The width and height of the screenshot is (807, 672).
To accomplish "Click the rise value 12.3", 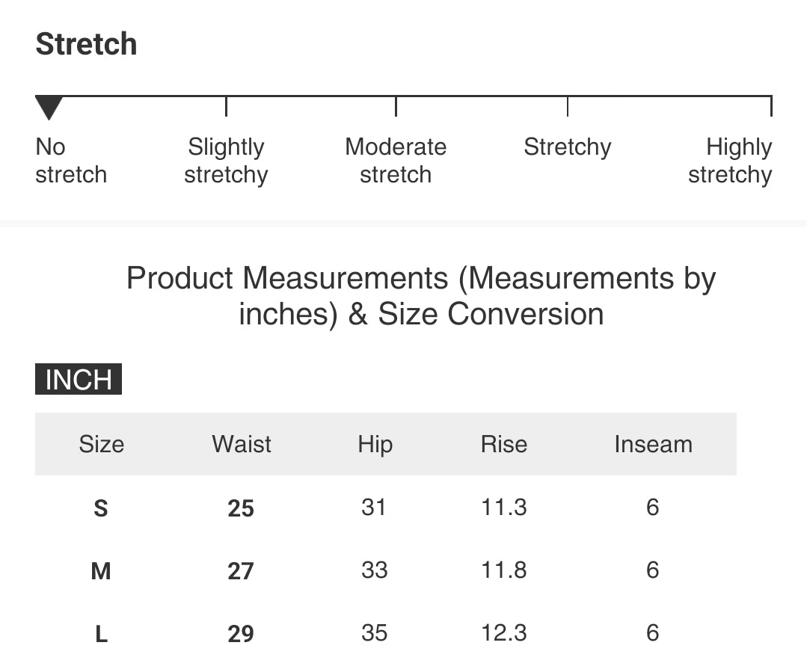I will pos(503,633).
